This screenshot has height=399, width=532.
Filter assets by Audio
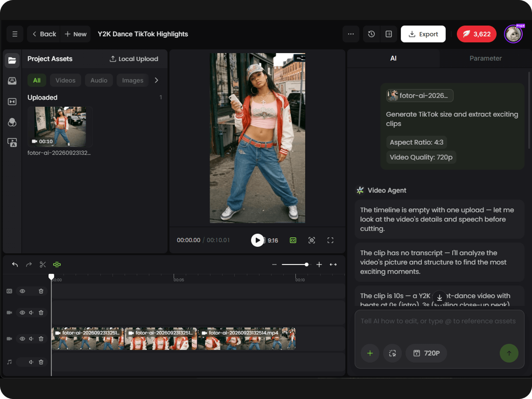(x=99, y=80)
